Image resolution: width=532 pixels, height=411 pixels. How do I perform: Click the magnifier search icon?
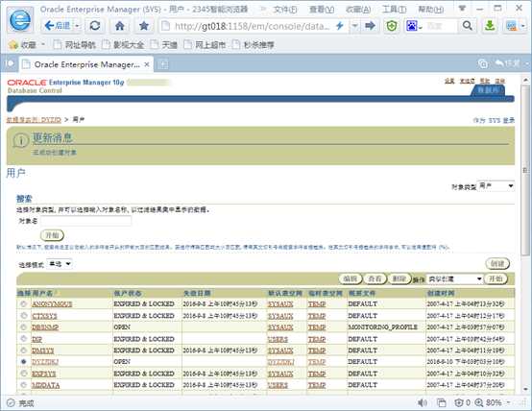click(x=468, y=26)
